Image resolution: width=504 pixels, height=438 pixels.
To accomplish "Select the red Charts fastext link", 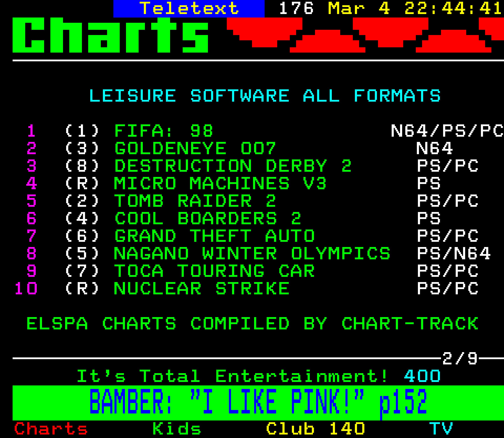I will pyautogui.click(x=51, y=429).
